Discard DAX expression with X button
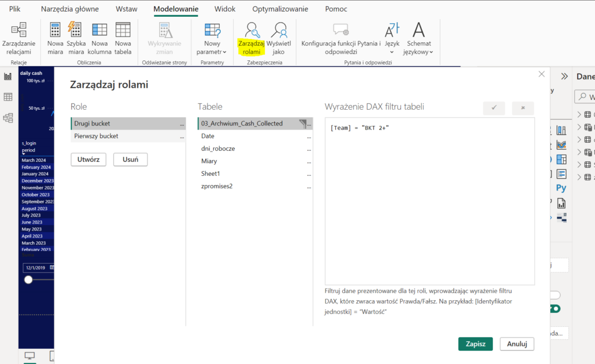The height and width of the screenshot is (364, 595). [522, 108]
